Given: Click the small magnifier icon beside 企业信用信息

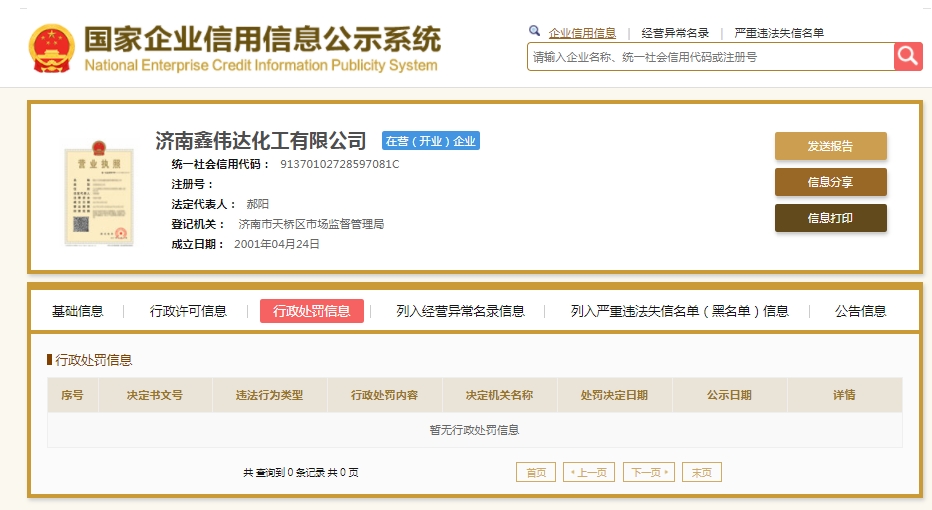Looking at the screenshot, I should [x=534, y=31].
